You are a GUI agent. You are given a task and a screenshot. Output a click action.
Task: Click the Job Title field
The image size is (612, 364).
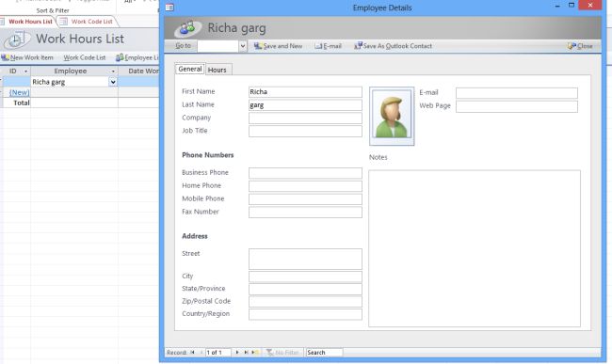point(305,131)
